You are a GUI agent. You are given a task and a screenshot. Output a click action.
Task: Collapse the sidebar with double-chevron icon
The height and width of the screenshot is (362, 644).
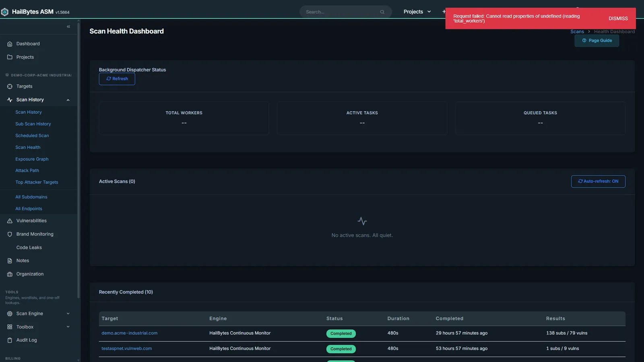point(68,27)
